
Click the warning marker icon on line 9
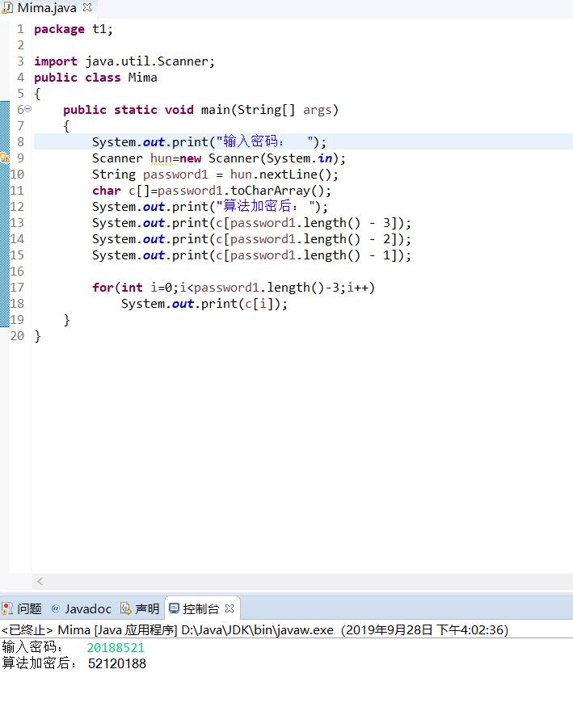pyautogui.click(x=5, y=158)
